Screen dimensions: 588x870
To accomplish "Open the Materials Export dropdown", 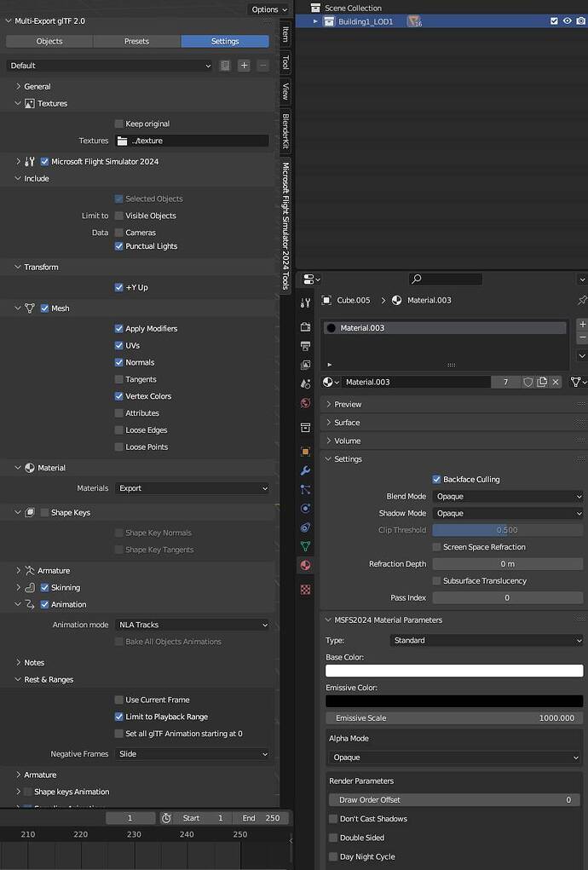I will [x=192, y=488].
